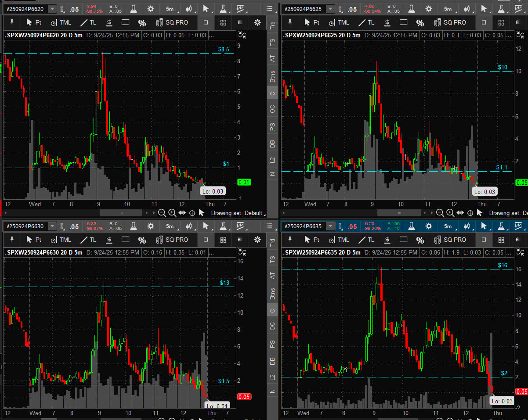
Task: Open chart settings gear on P6635 chart
Action: coord(429,226)
